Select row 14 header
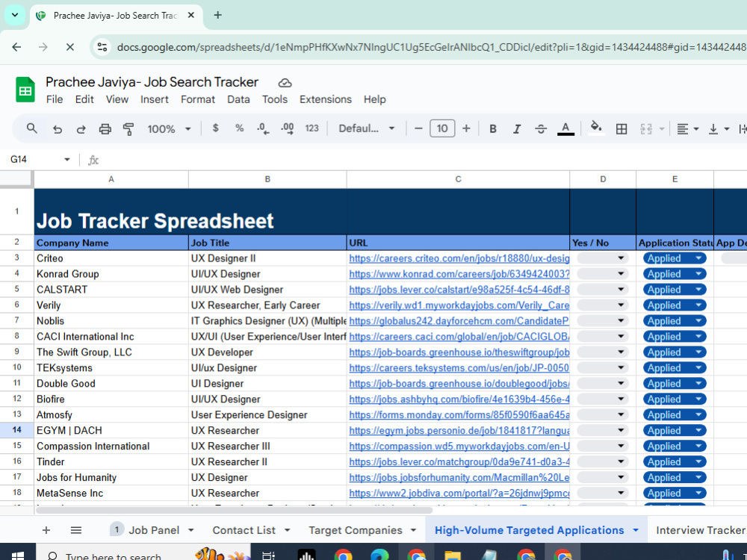The width and height of the screenshot is (747, 560). click(16, 430)
